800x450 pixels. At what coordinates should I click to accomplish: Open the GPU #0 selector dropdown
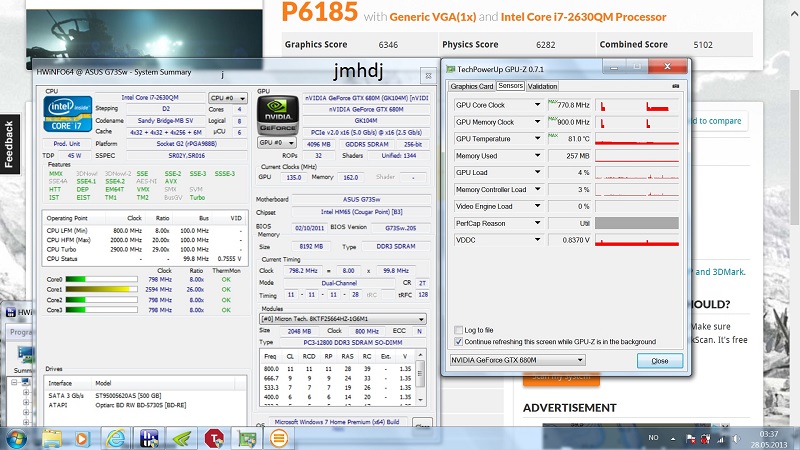276,142
